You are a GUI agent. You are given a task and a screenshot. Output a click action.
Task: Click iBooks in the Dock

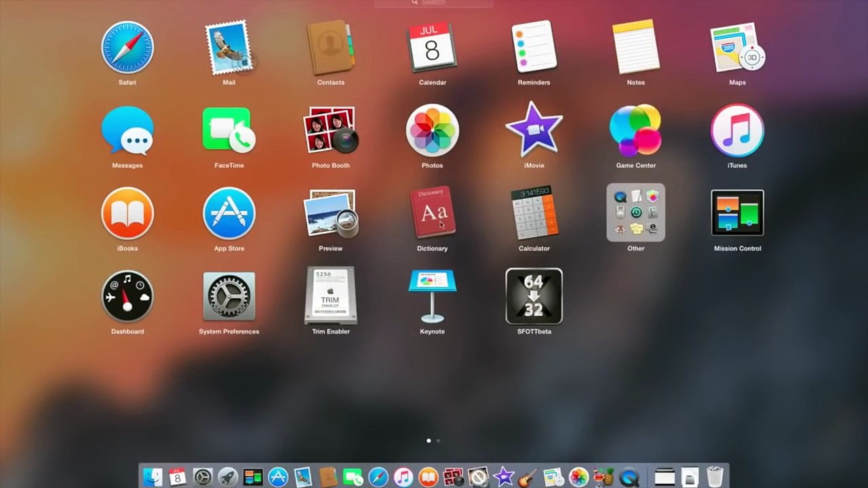point(428,477)
